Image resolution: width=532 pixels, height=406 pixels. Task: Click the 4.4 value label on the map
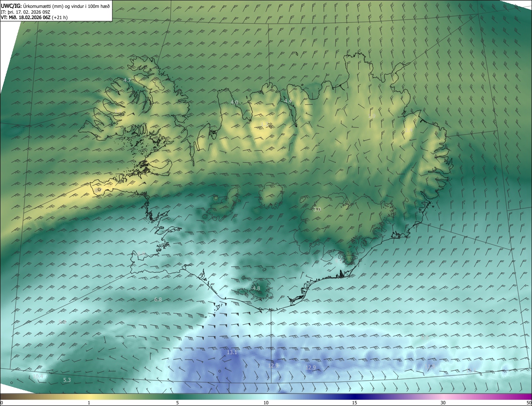pyautogui.click(x=288, y=101)
